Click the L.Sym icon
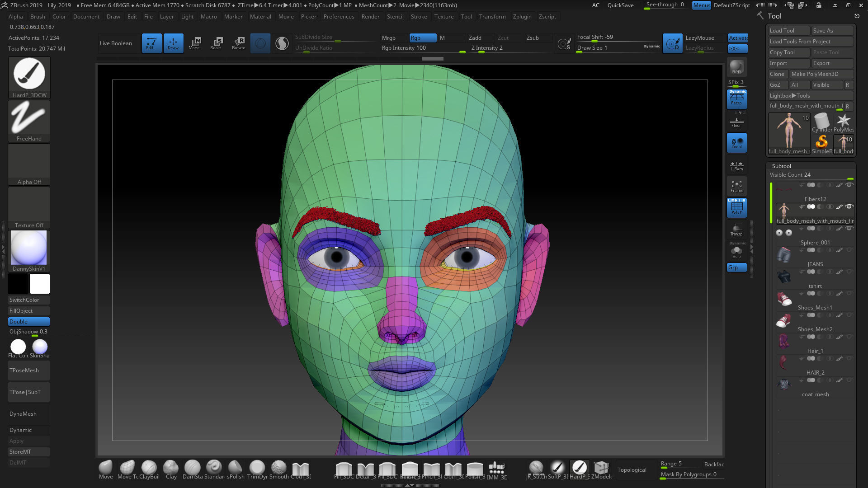Image resolution: width=868 pixels, height=488 pixels. point(736,166)
